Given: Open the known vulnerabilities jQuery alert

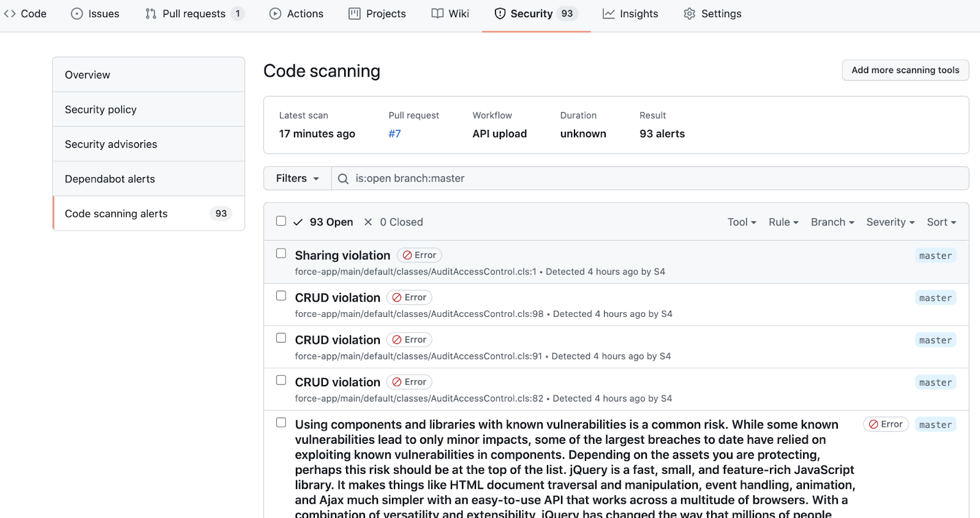Looking at the screenshot, I should 575,470.
